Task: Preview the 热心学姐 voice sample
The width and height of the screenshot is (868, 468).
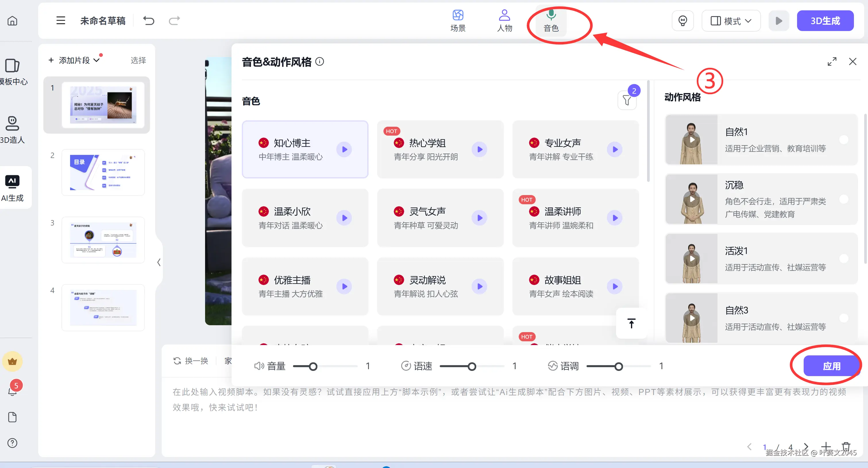Action: (479, 149)
